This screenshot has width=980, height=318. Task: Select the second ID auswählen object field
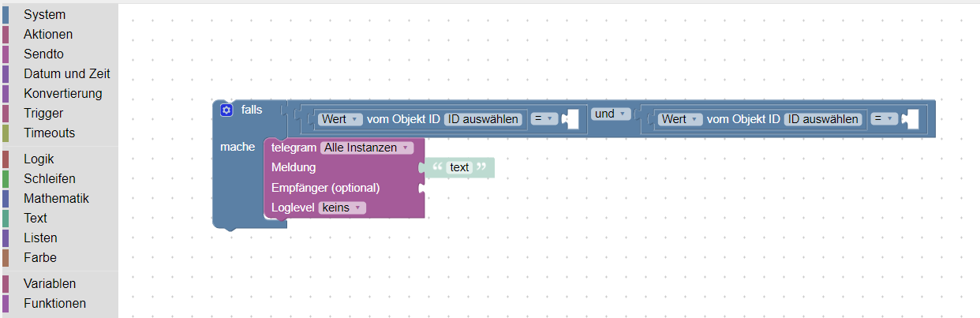pyautogui.click(x=823, y=119)
